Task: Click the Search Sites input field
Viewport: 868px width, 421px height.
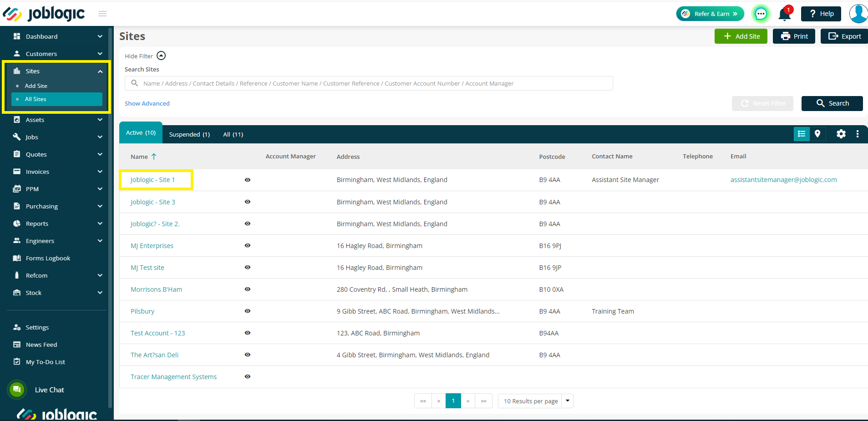Action: point(369,83)
